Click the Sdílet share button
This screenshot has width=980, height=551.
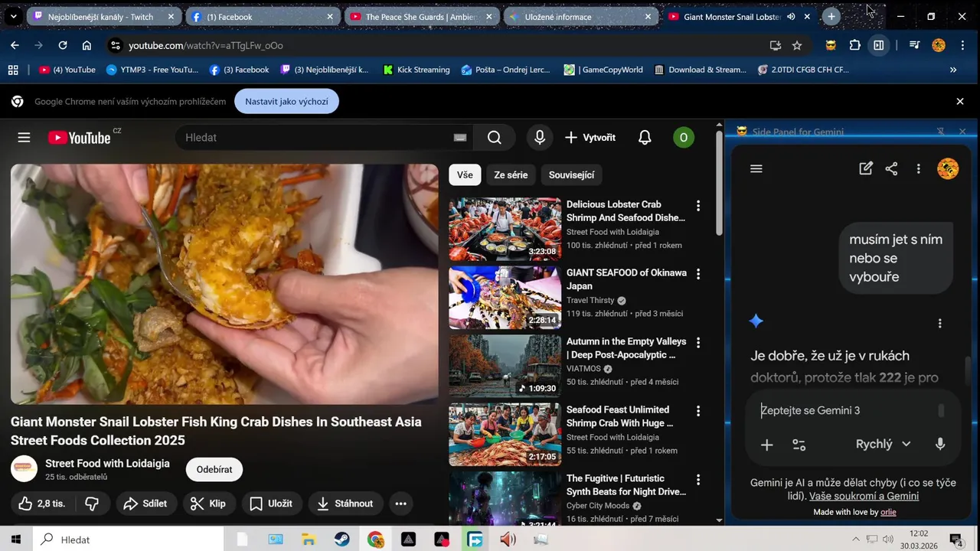[145, 504]
